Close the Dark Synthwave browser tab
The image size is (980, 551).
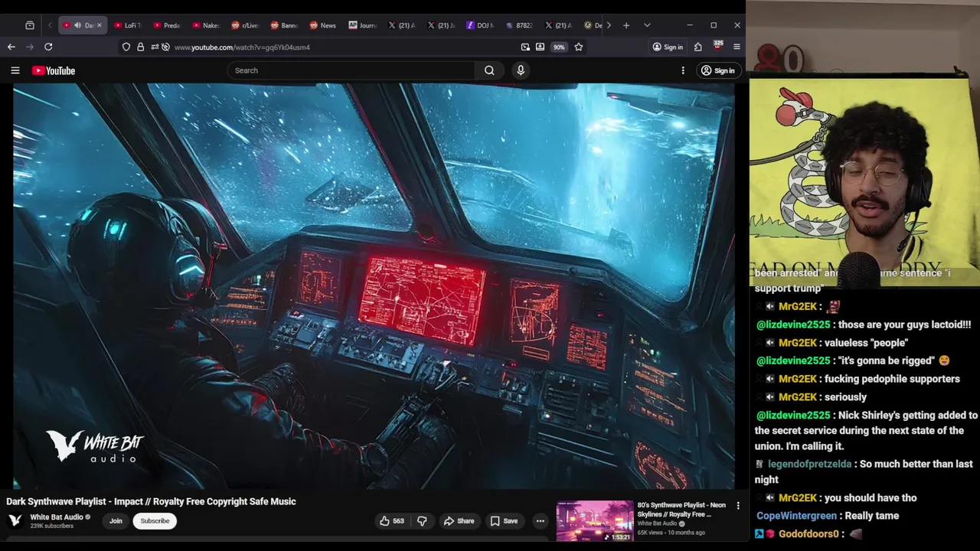tap(99, 25)
